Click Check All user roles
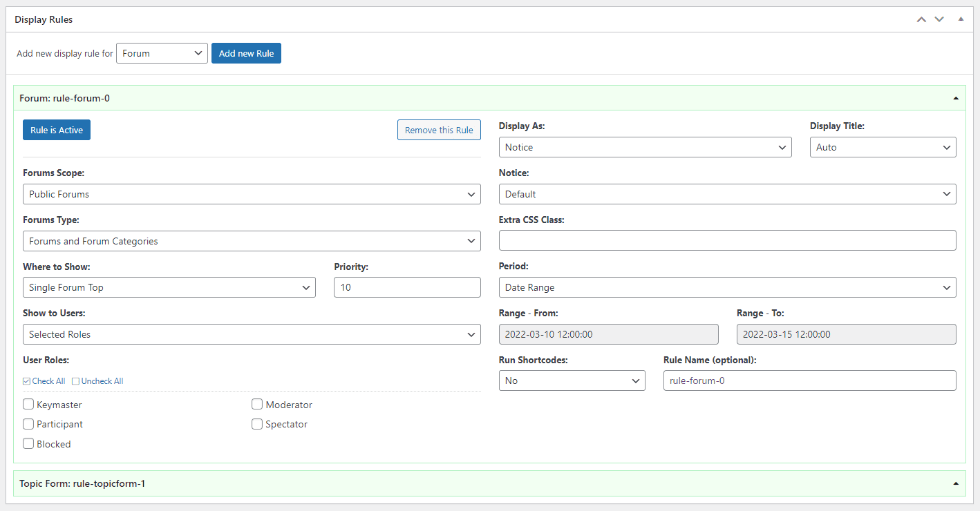This screenshot has height=511, width=980. coord(44,381)
